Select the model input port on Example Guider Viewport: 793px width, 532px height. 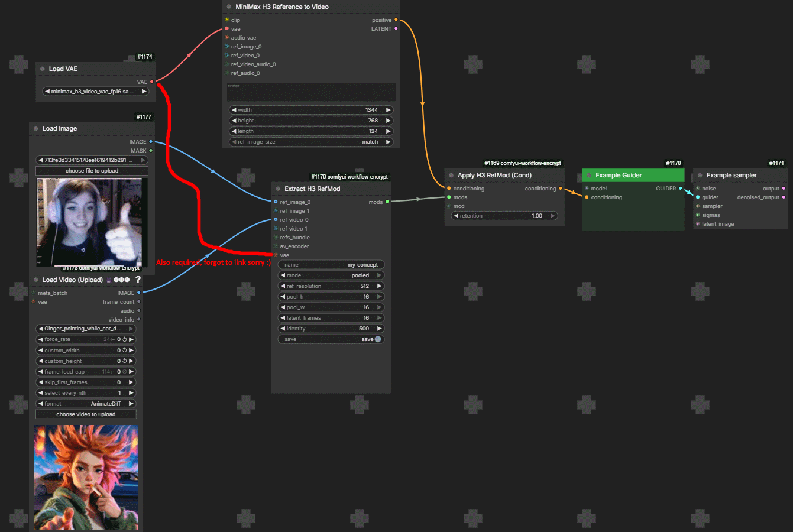(x=587, y=189)
